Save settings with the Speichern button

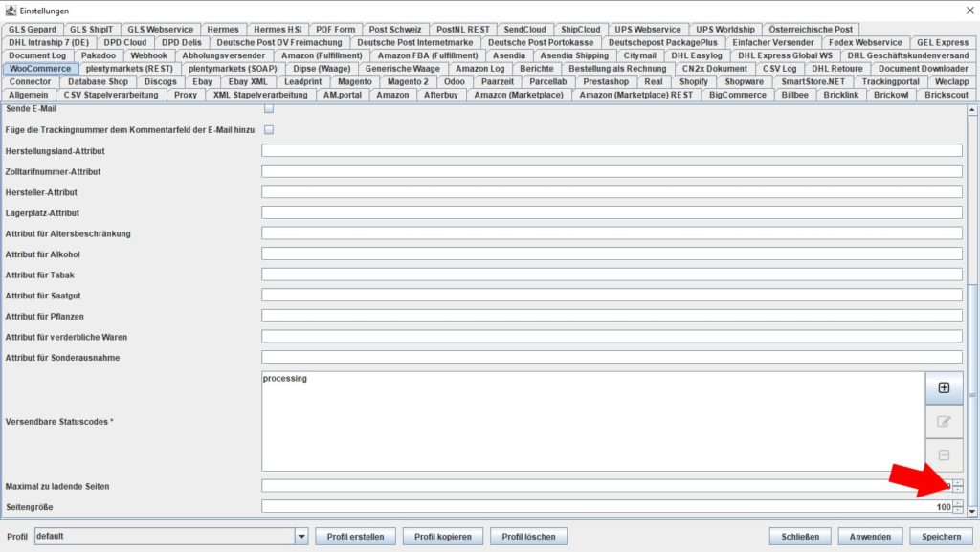pyautogui.click(x=942, y=537)
